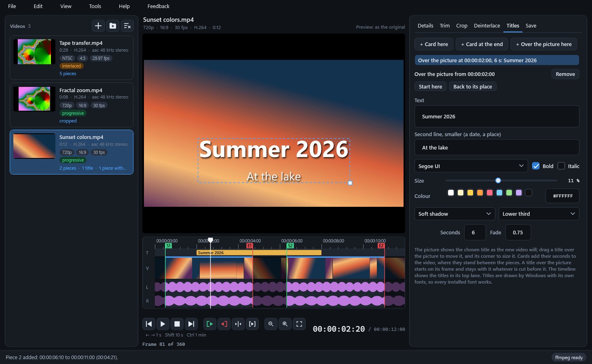Click the 'Back to its place' button

[473, 86]
